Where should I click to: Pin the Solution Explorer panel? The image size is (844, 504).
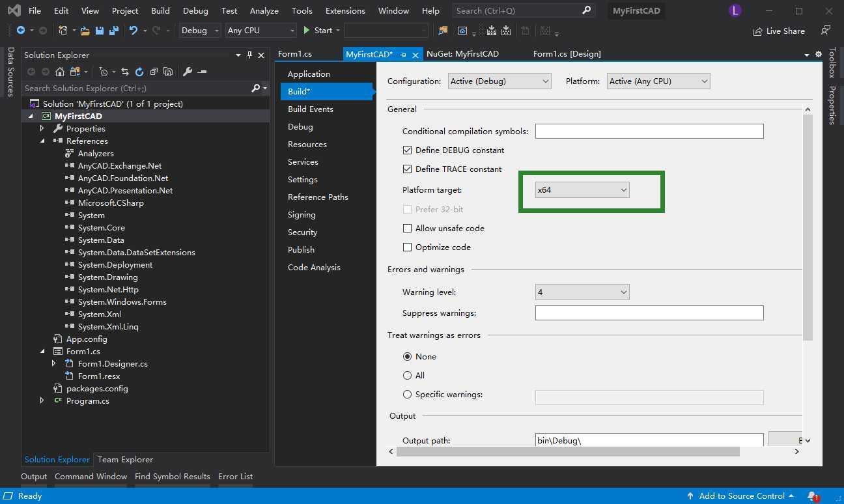coord(250,55)
